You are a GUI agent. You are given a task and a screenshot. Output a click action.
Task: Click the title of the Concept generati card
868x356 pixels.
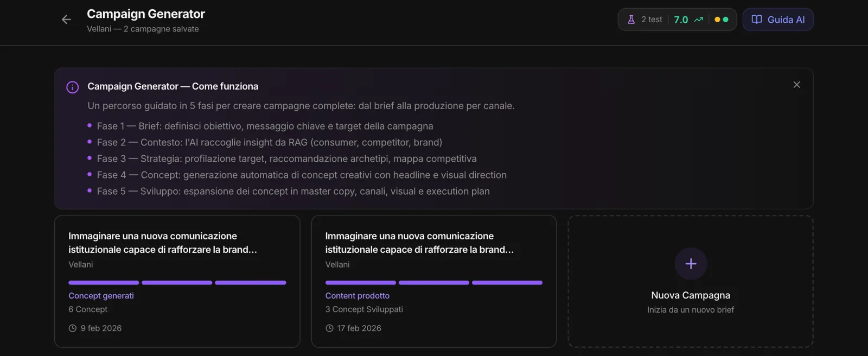tap(163, 243)
